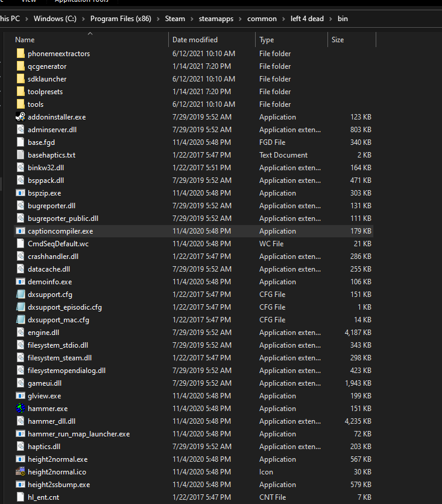Click the Icon type cell

(x=267, y=471)
